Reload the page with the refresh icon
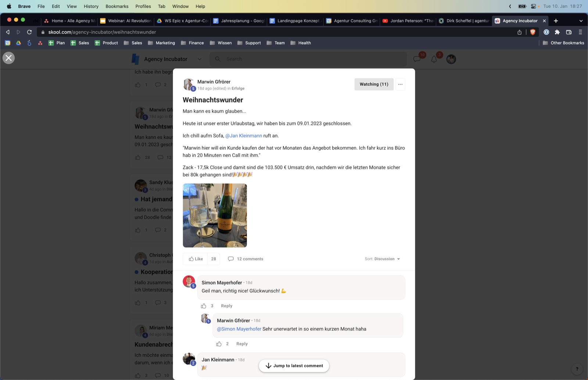Image resolution: width=588 pixels, height=380 pixels. point(29,32)
